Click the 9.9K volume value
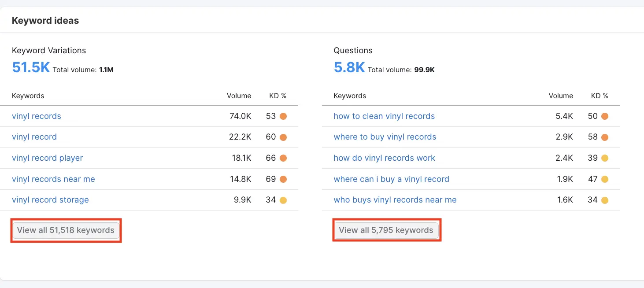644x288 pixels. coord(243,200)
